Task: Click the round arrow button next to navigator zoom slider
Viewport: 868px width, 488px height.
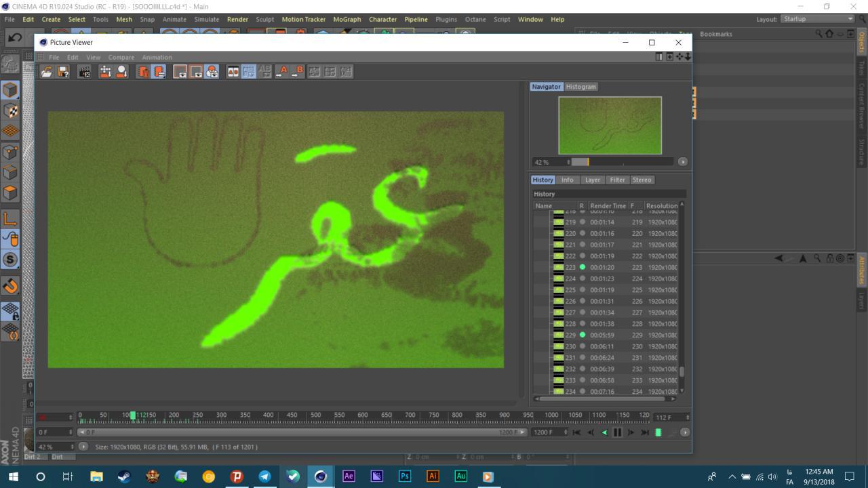Action: [682, 162]
